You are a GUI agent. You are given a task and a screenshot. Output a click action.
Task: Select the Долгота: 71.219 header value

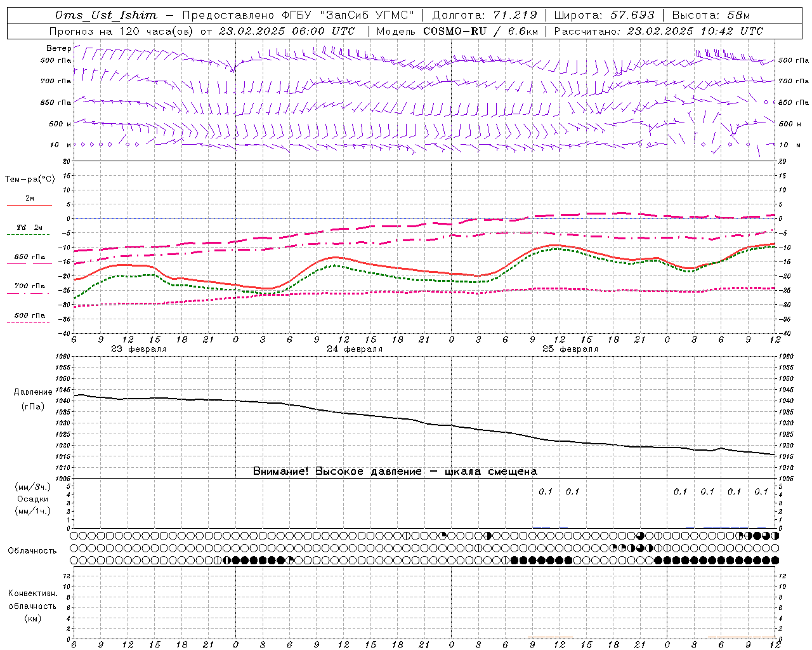[485, 15]
